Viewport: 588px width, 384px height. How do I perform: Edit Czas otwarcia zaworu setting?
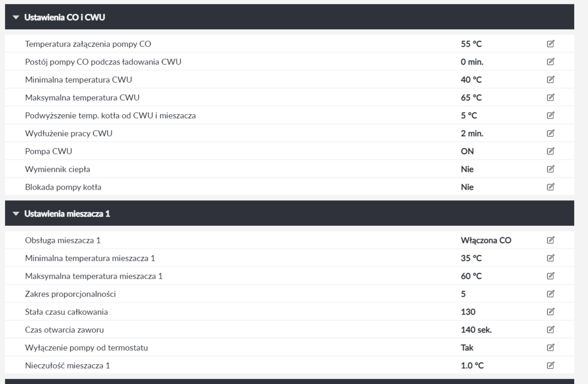(x=550, y=330)
